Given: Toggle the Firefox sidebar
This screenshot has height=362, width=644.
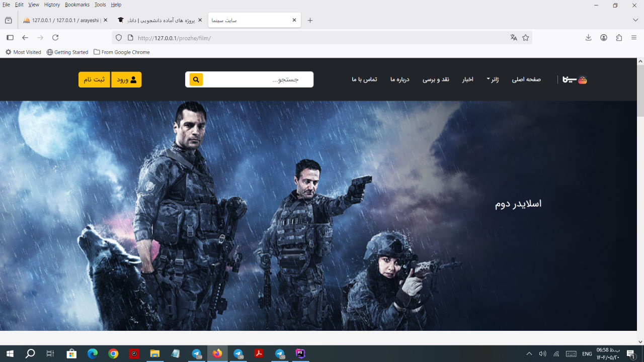Looking at the screenshot, I should click(10, 38).
